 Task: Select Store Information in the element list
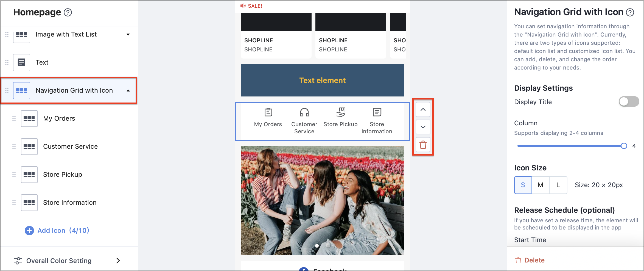point(70,203)
